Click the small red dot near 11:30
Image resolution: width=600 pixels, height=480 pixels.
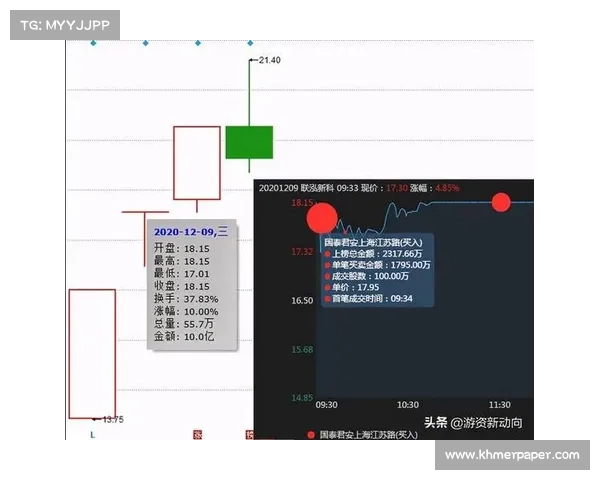tap(501, 202)
